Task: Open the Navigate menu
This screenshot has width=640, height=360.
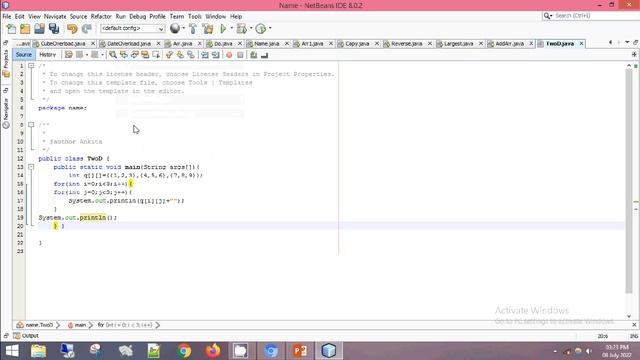Action: click(x=55, y=16)
